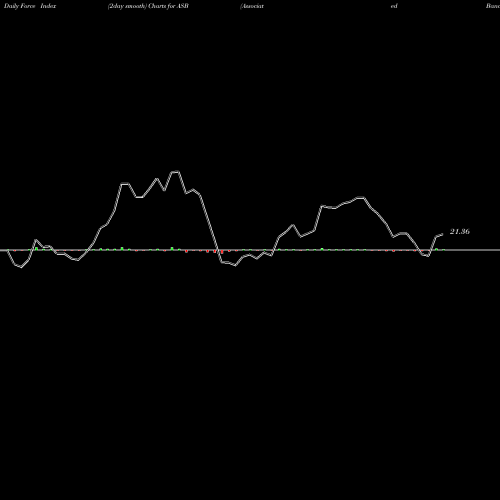
Task: Click the 'Daily Force Index' title text
Action: tap(30, 6)
